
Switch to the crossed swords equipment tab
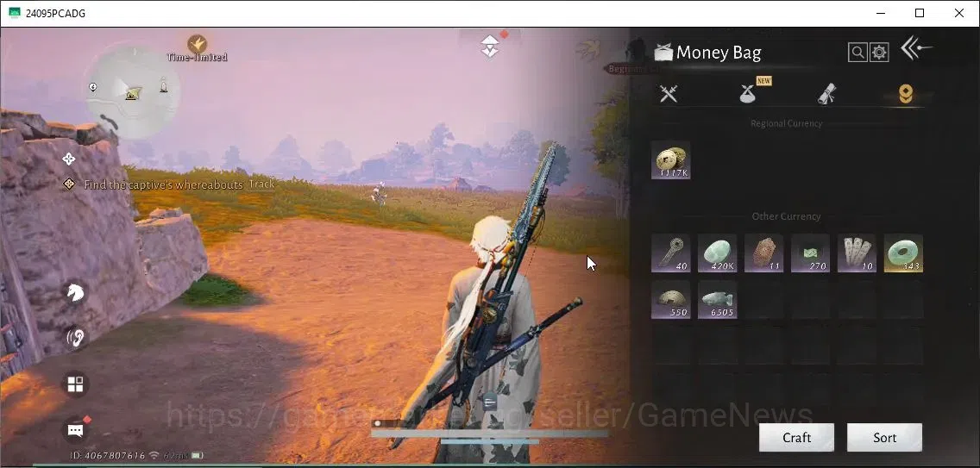click(669, 94)
